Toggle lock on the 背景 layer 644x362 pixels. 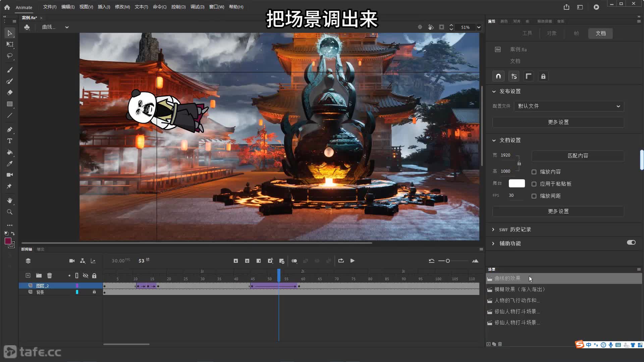click(94, 292)
